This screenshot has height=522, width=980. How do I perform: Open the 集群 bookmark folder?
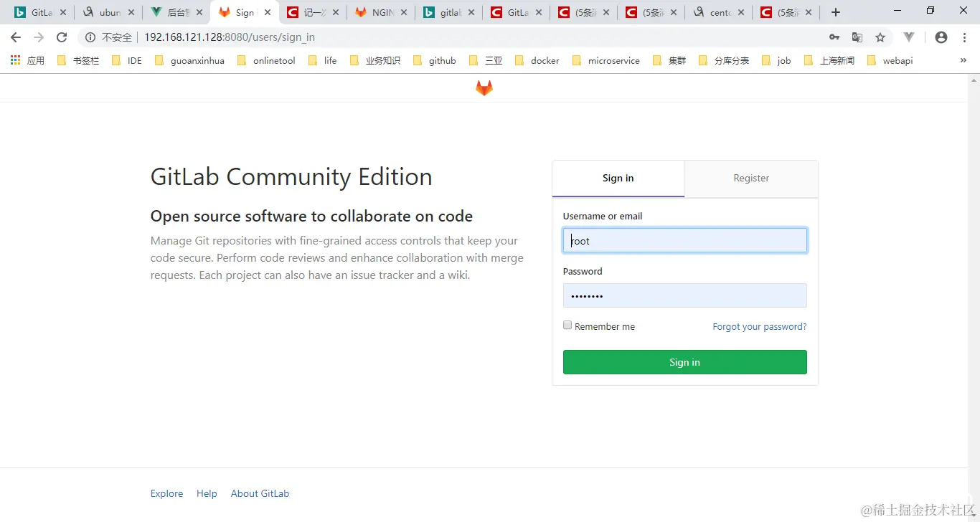tap(669, 60)
